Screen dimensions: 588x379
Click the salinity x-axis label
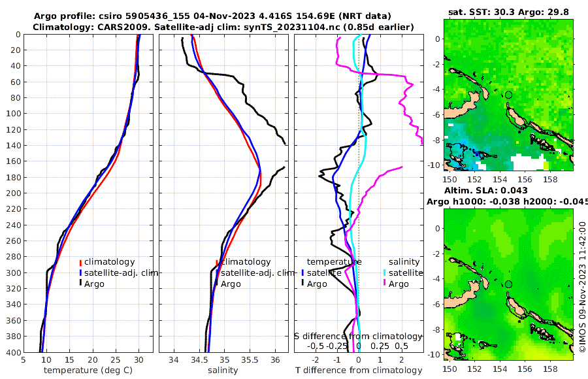[x=223, y=371]
